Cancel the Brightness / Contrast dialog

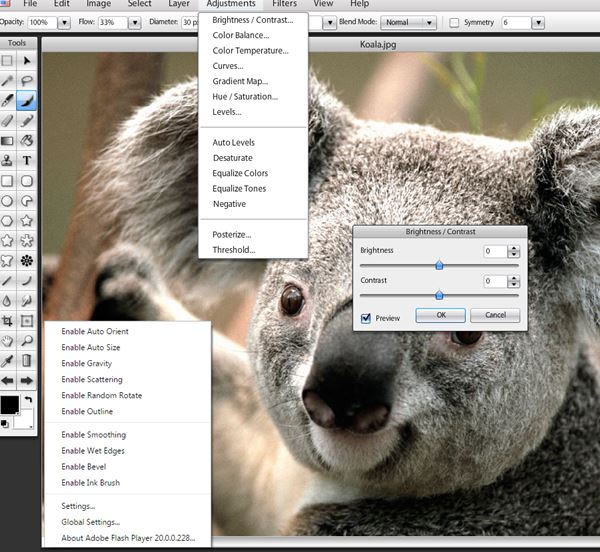[495, 315]
